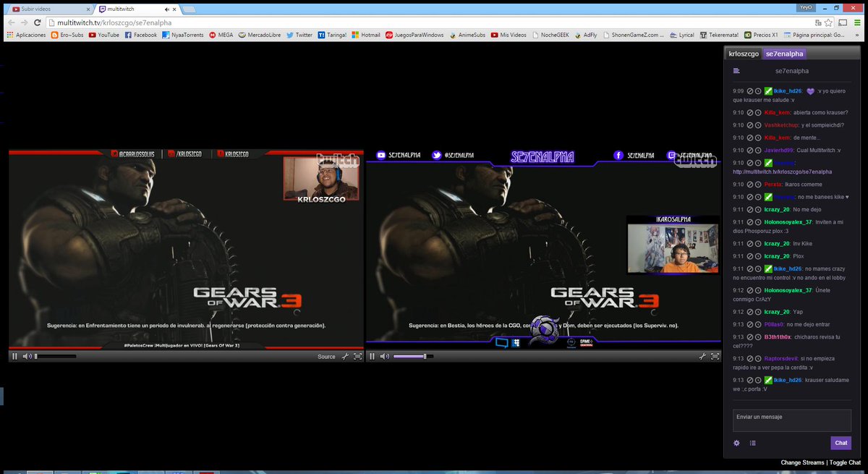Mute the krloszcgo stream audio
This screenshot has width=868, height=474.
27,356
